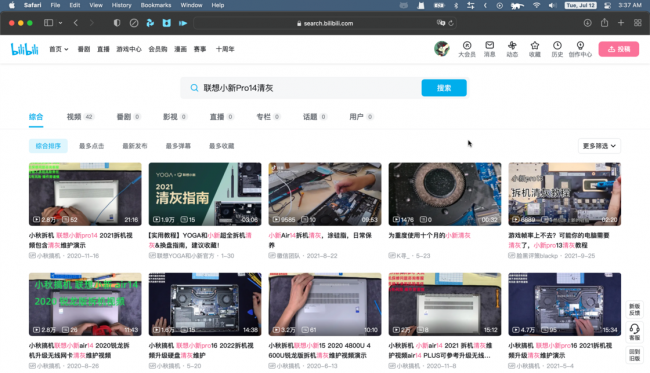Open the 2021 清灰指南 video thumbnail
This screenshot has height=373, width=650.
205,194
